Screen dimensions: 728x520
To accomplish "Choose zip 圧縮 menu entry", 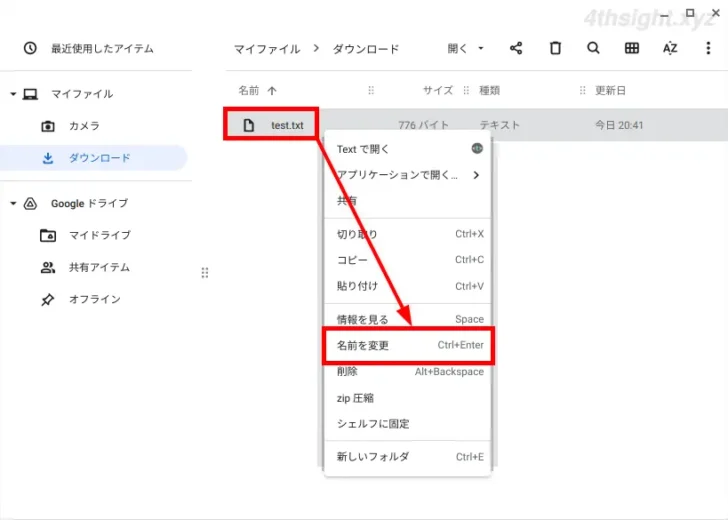I will pyautogui.click(x=407, y=398).
